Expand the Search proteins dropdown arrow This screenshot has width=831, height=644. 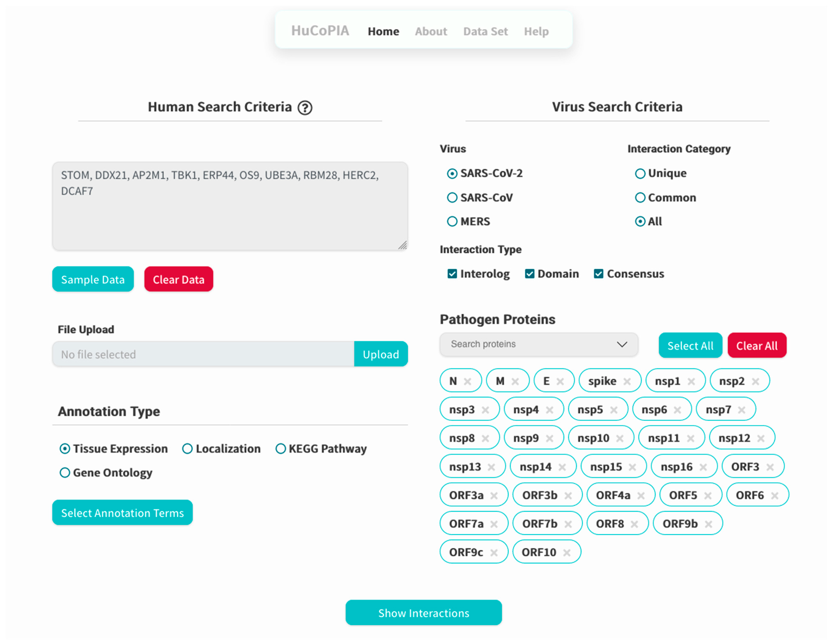[622, 344]
